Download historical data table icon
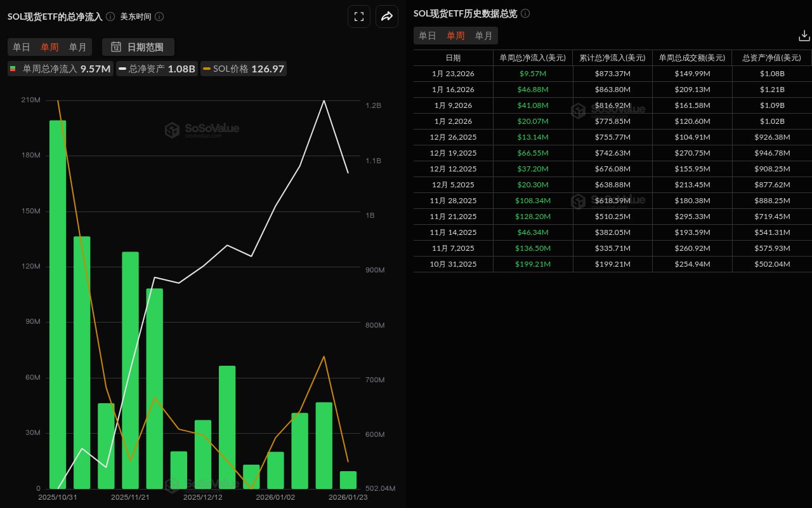Image resolution: width=812 pixels, height=508 pixels. 804,36
